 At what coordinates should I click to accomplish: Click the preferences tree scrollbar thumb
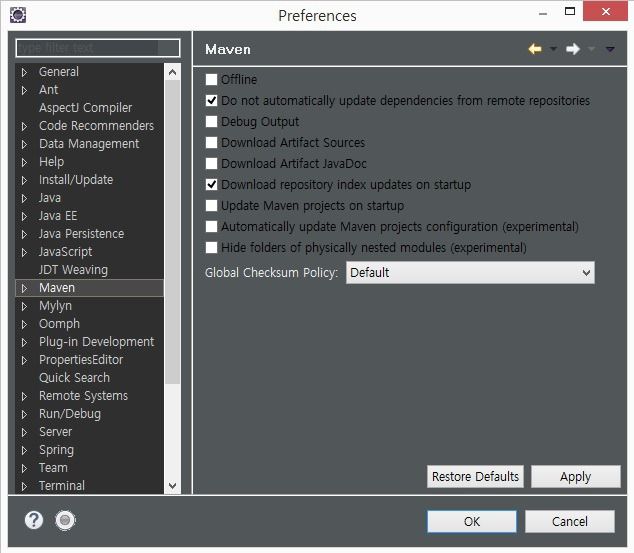tap(172, 232)
